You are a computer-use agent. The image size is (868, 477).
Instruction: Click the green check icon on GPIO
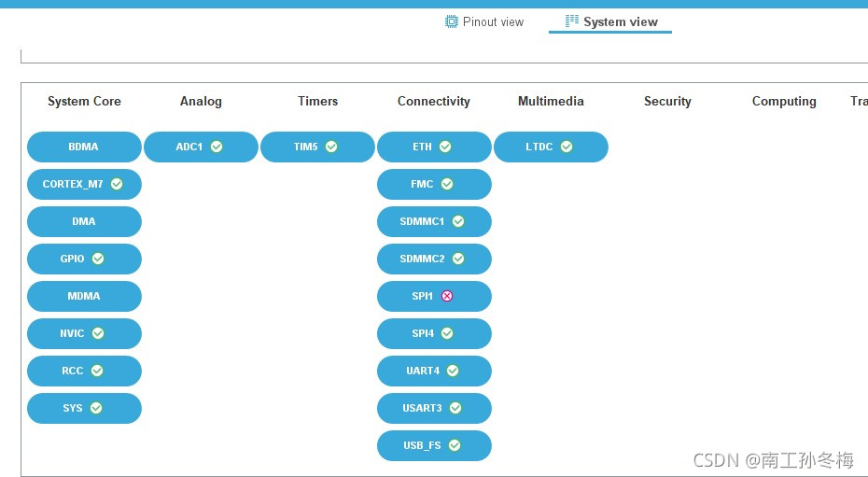point(98,259)
